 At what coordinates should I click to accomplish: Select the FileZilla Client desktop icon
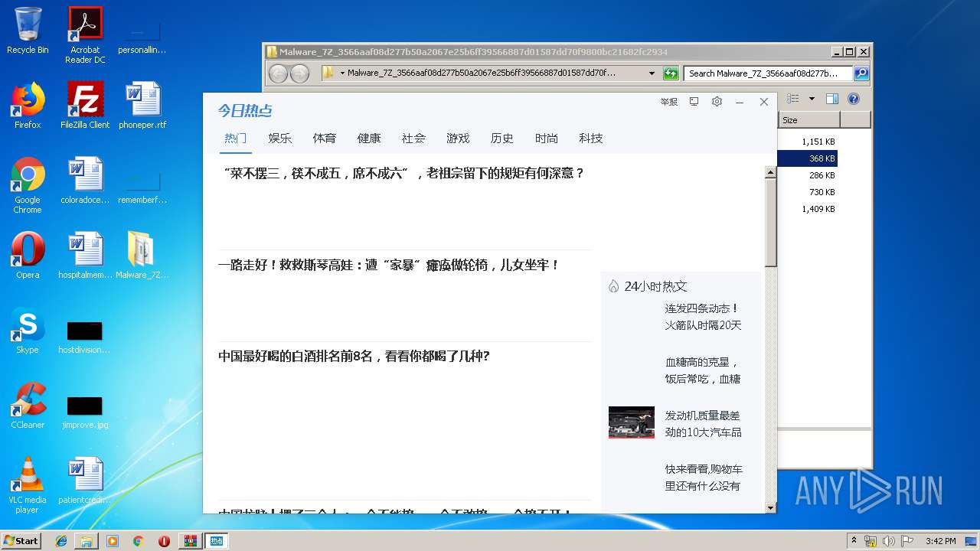click(x=85, y=106)
